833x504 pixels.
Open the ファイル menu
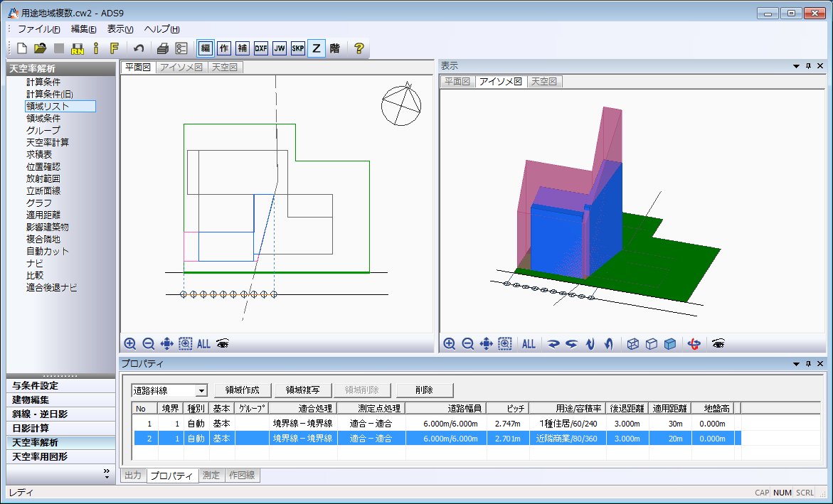click(x=39, y=29)
